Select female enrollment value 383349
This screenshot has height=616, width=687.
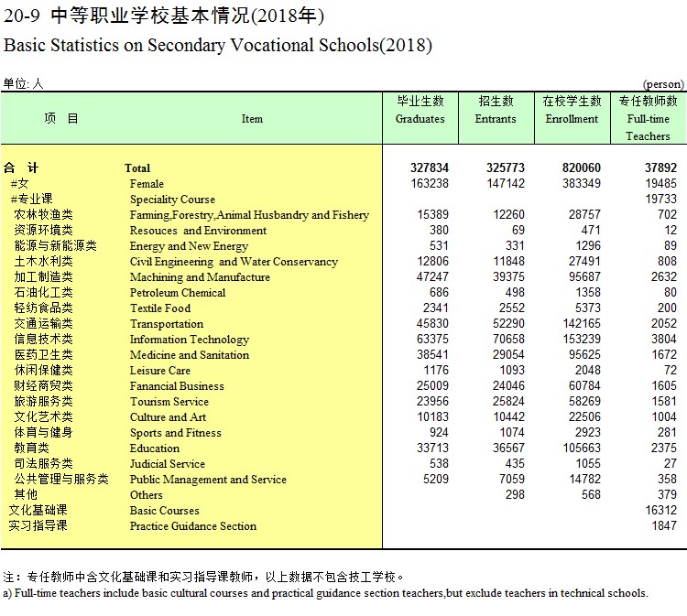click(582, 183)
